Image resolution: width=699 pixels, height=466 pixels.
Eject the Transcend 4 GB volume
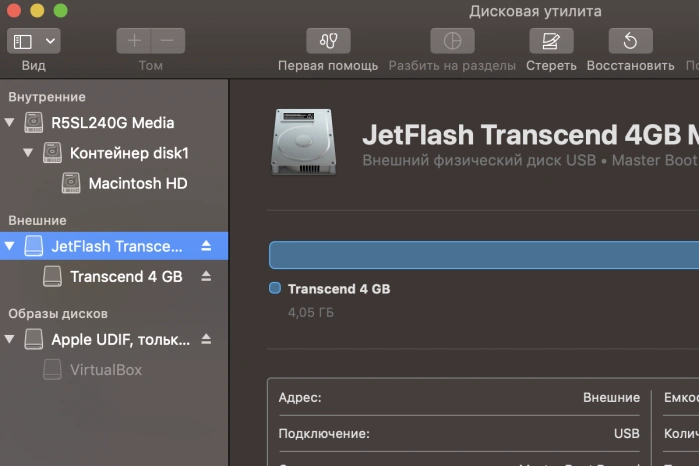tap(206, 276)
